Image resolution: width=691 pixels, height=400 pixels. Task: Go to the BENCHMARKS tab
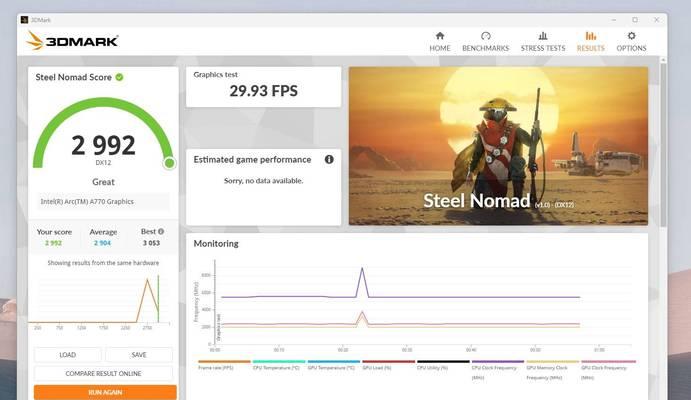pos(485,42)
